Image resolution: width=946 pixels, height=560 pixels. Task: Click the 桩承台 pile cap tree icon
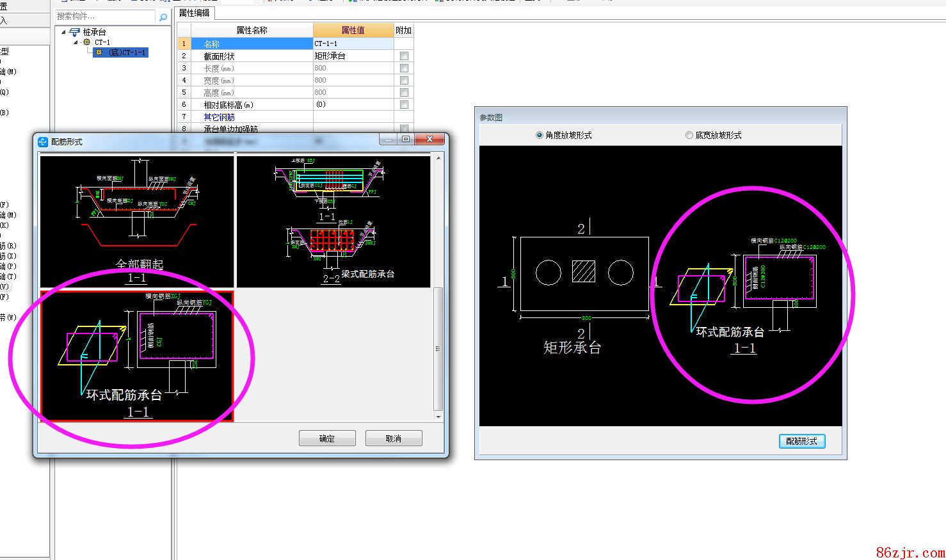tap(75, 32)
